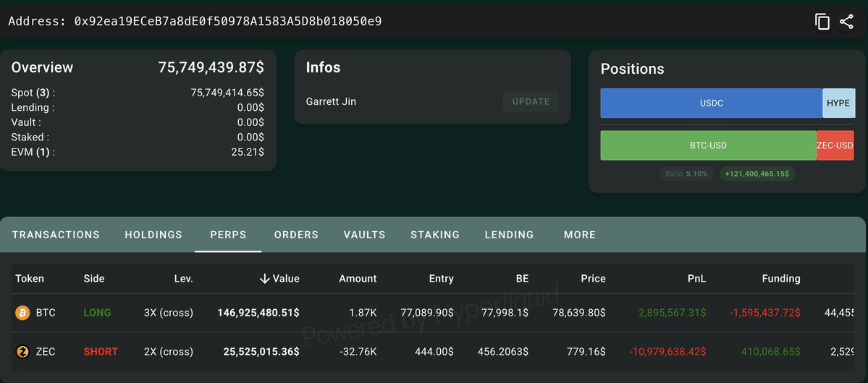868x383 pixels.
Task: Click the ZEC coin icon in table
Action: [x=22, y=351]
